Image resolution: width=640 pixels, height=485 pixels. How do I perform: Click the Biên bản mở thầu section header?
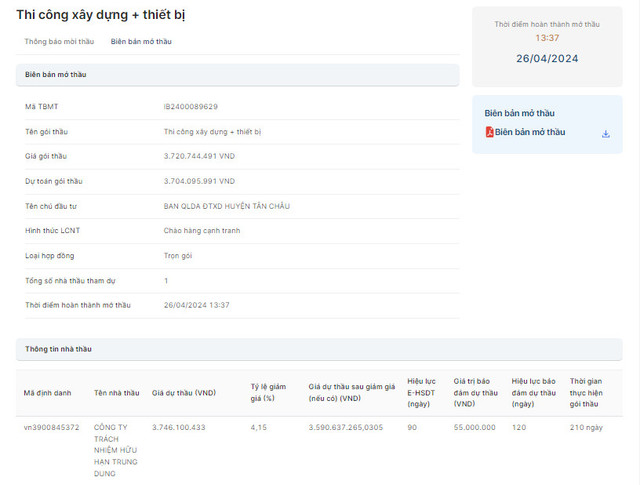tap(54, 75)
